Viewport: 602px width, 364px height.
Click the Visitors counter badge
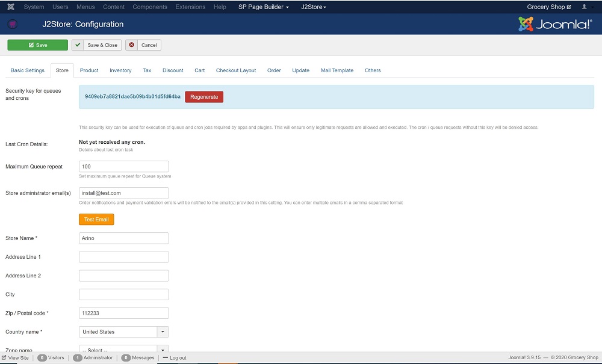pyautogui.click(x=42, y=357)
